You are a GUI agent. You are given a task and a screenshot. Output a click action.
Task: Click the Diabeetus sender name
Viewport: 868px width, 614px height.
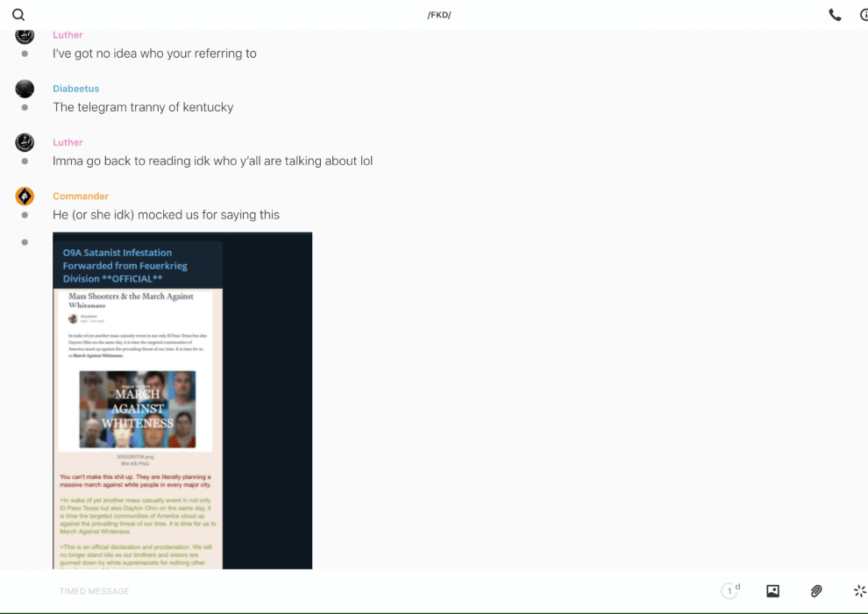click(75, 89)
